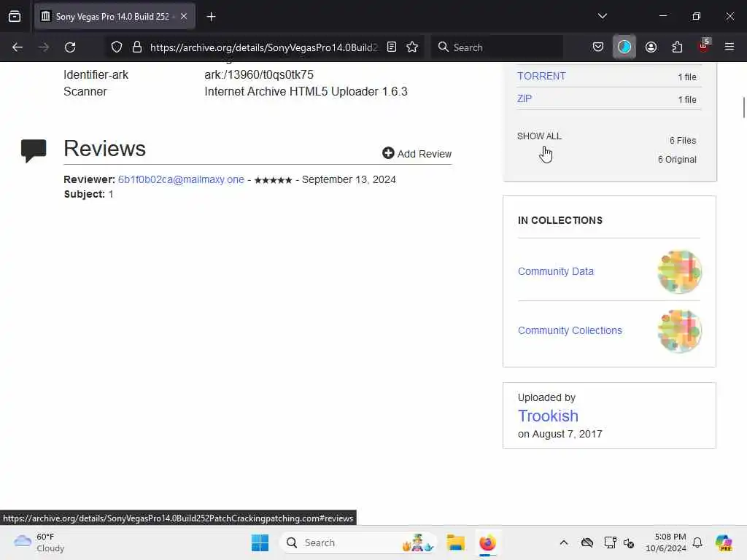
Task: Open Copilot preview icon in taskbar
Action: [723, 542]
